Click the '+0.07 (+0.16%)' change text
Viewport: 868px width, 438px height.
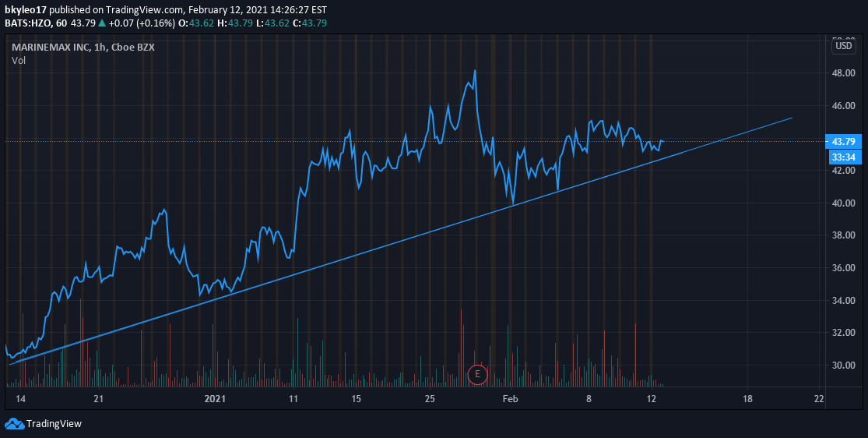142,23
